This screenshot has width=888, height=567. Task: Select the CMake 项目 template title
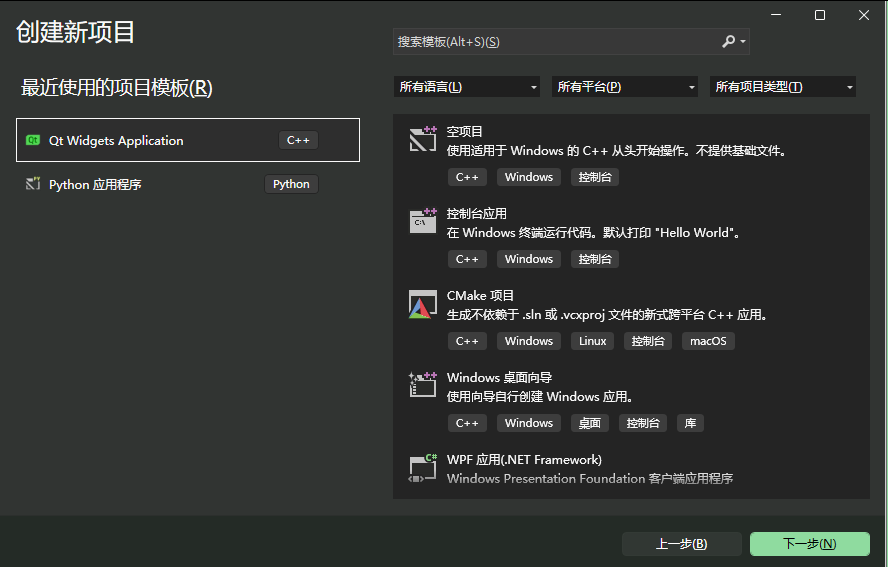[x=480, y=296]
